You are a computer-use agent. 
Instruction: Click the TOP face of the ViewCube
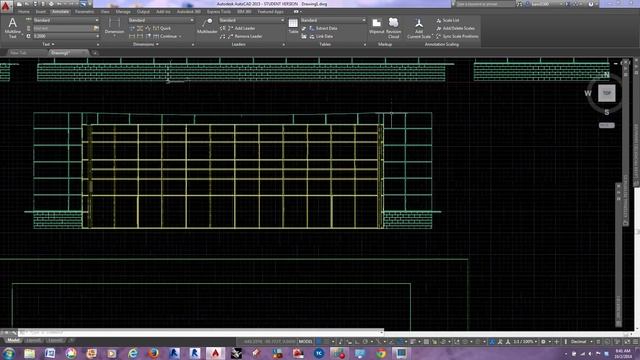coord(607,93)
